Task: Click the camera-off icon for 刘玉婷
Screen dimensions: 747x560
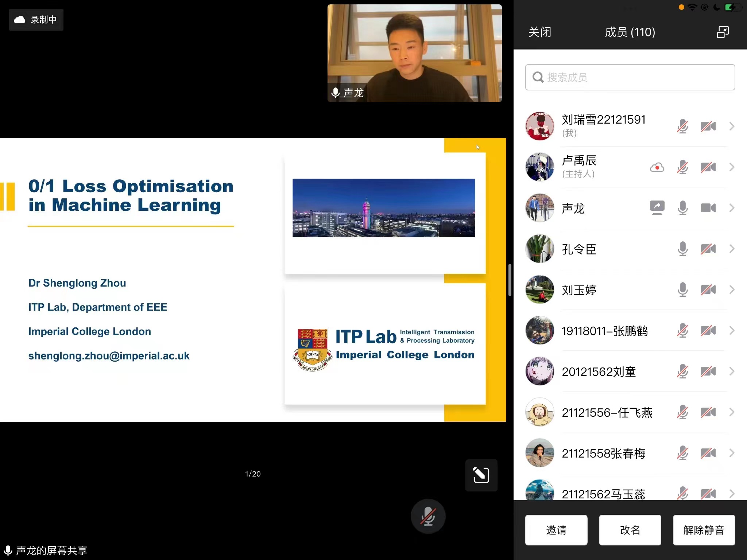Action: (x=708, y=290)
